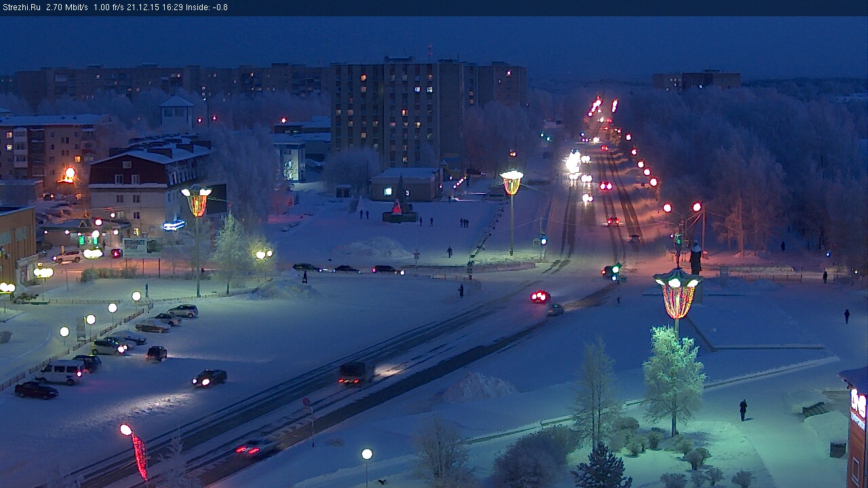Click the "2.70 Mbit/s" bitrate readout

tap(67, 7)
